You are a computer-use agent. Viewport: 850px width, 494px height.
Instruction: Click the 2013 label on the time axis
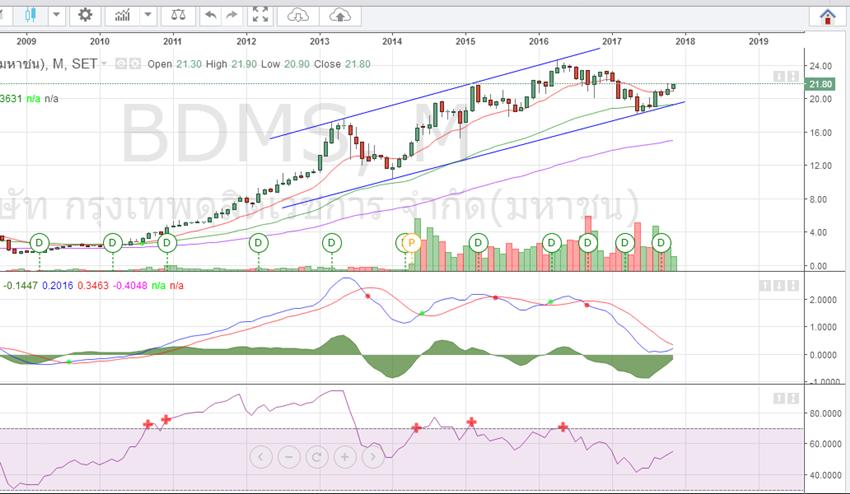tap(319, 41)
